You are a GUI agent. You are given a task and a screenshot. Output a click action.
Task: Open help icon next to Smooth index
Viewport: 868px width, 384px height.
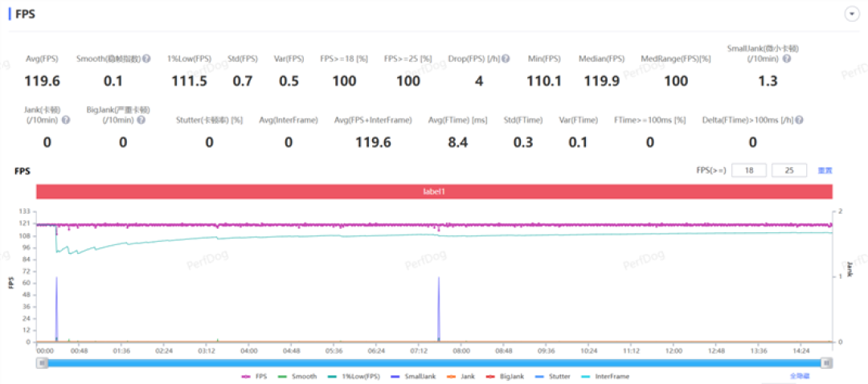click(146, 59)
